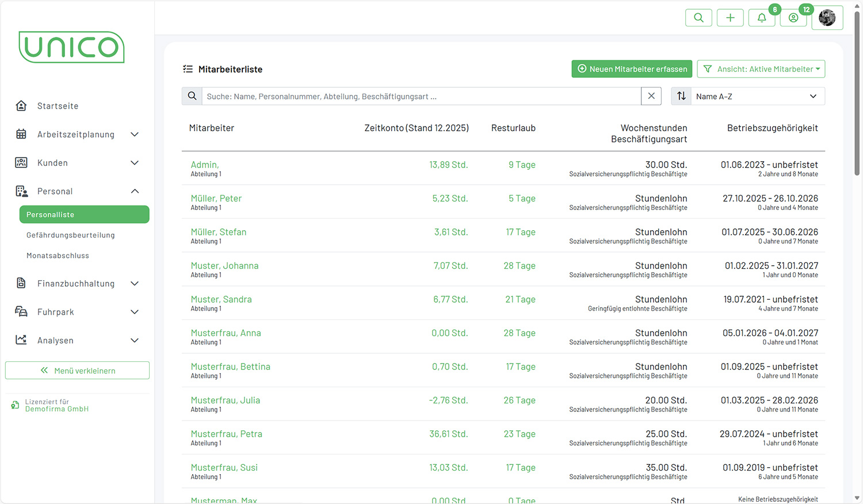The image size is (863, 504).
Task: Click the Fuhrpark vehicle icon
Action: (x=21, y=312)
